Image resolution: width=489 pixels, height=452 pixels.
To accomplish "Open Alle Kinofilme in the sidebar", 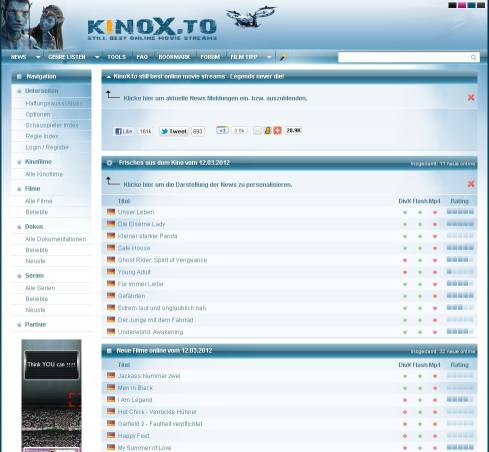I will point(44,174).
